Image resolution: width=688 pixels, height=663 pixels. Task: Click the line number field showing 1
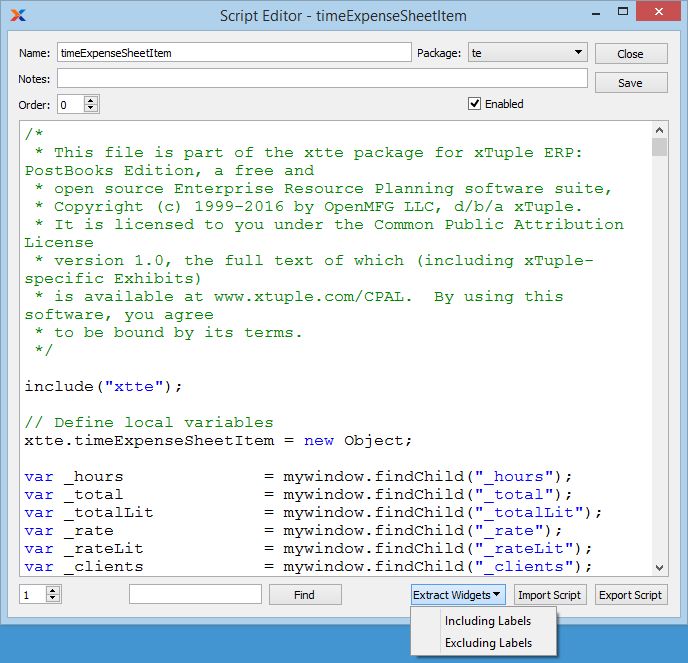(x=32, y=595)
